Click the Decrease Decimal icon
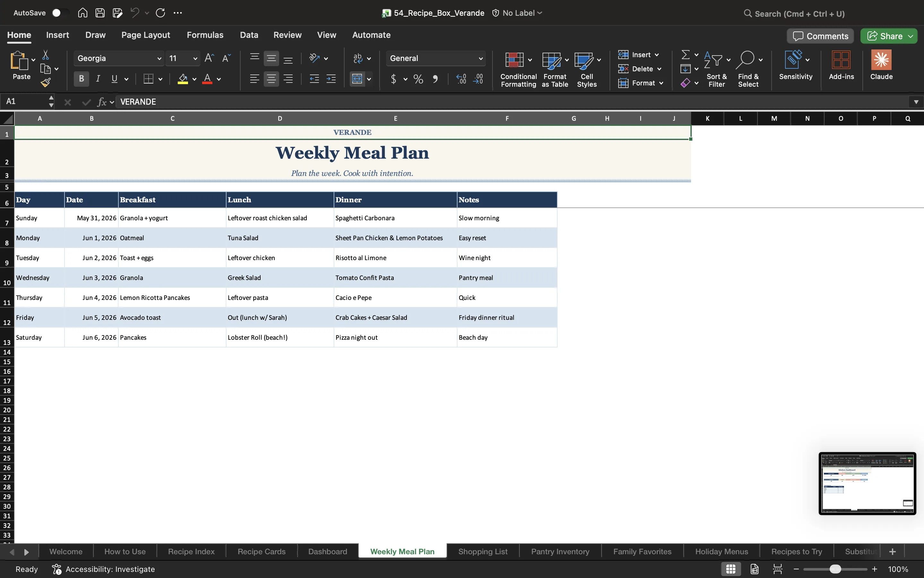Screen dimensions: 924x578 tap(478, 79)
